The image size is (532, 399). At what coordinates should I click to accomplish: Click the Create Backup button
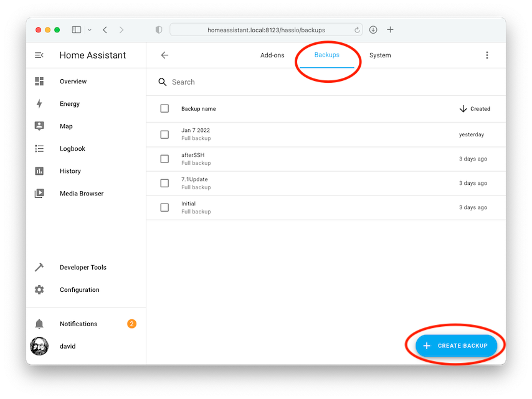[x=457, y=345]
